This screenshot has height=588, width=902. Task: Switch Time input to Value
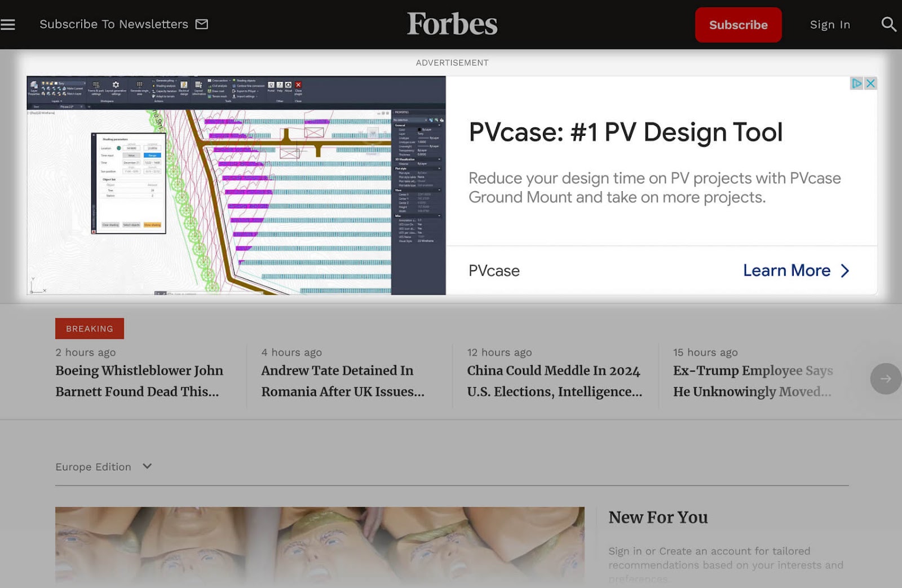click(131, 155)
